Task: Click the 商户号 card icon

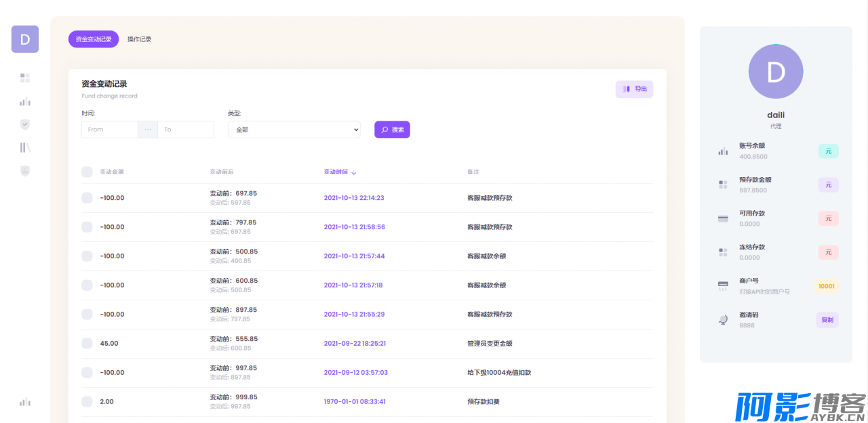Action: pyautogui.click(x=723, y=286)
